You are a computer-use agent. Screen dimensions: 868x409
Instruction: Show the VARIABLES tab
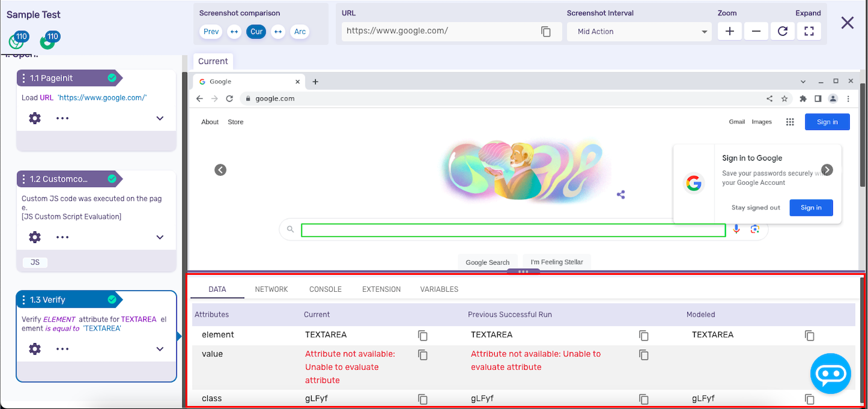click(439, 289)
